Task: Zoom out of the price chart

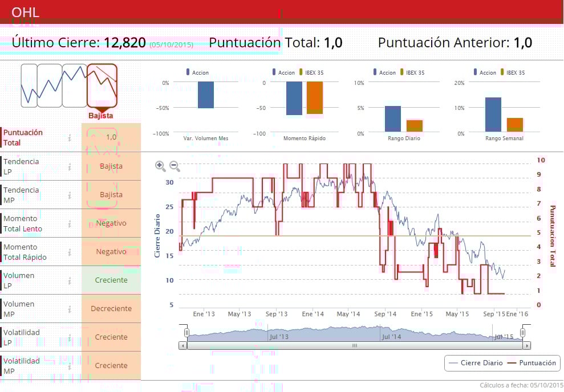Action: point(175,166)
